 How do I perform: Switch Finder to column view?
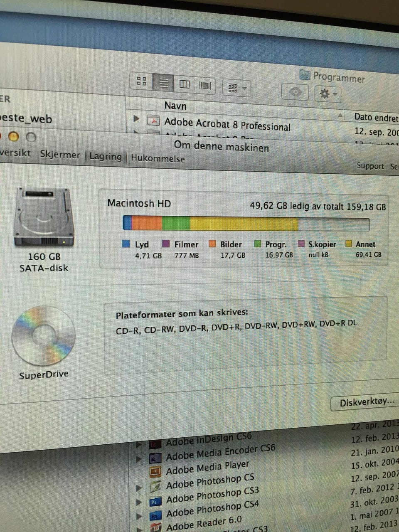[x=185, y=84]
